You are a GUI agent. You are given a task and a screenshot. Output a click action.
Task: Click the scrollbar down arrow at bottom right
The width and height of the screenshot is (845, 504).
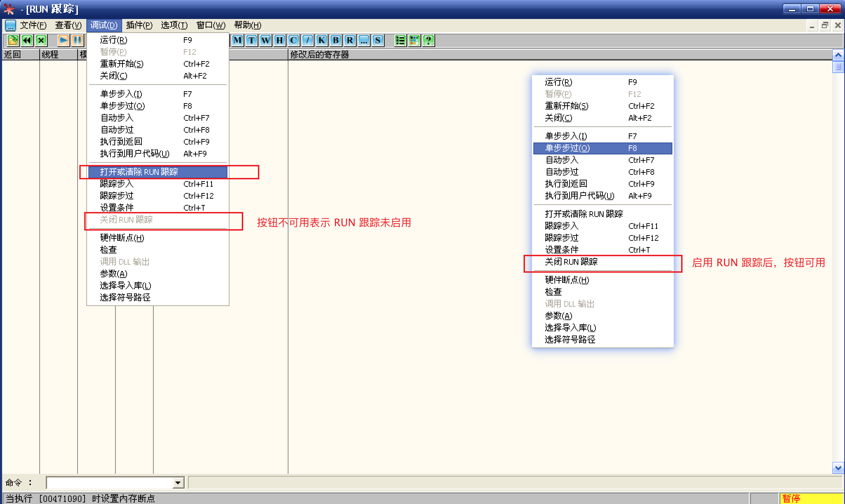pyautogui.click(x=838, y=468)
